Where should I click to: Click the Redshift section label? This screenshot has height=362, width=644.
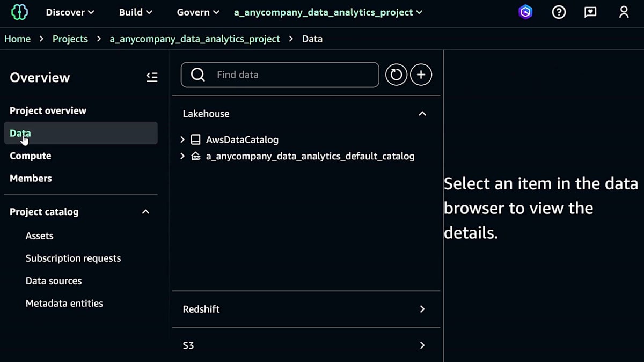pyautogui.click(x=201, y=309)
